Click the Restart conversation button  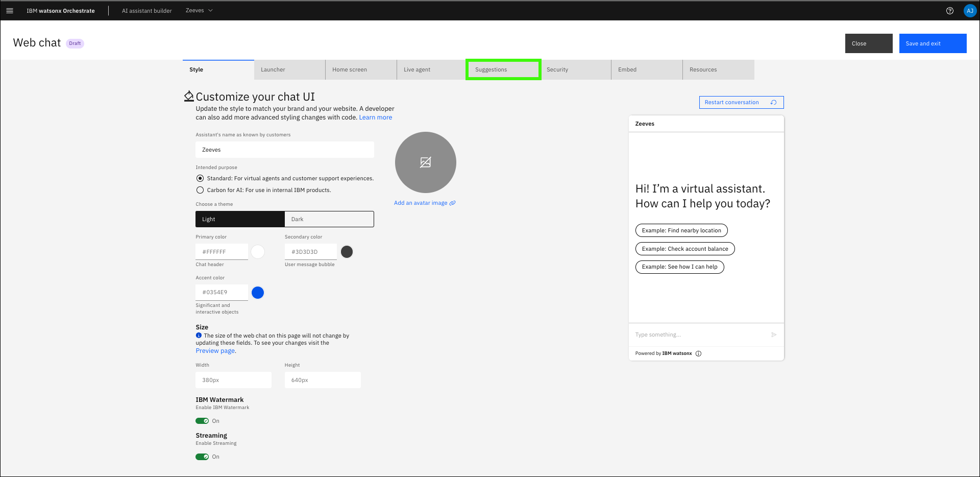(741, 103)
